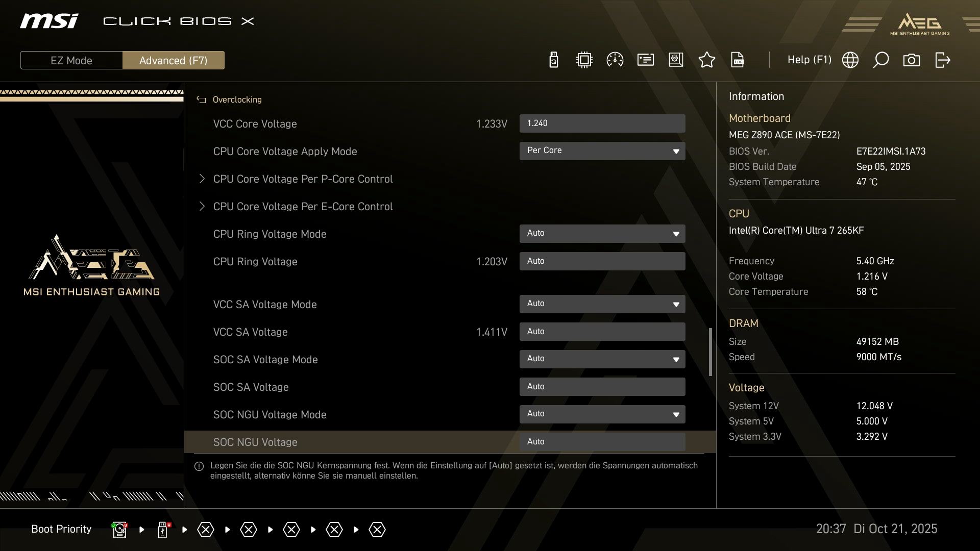Open the LOG file icon
980x551 pixels.
coord(737,60)
